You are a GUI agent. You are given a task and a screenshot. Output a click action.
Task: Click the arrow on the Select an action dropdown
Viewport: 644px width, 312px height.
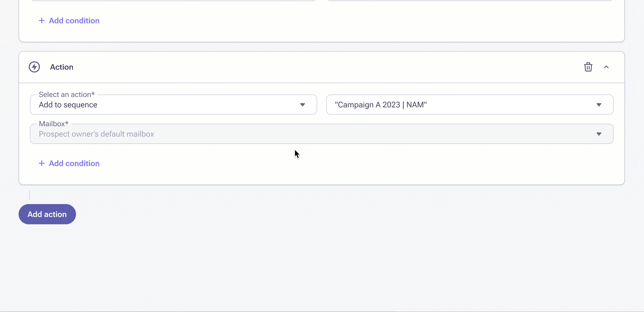tap(303, 105)
